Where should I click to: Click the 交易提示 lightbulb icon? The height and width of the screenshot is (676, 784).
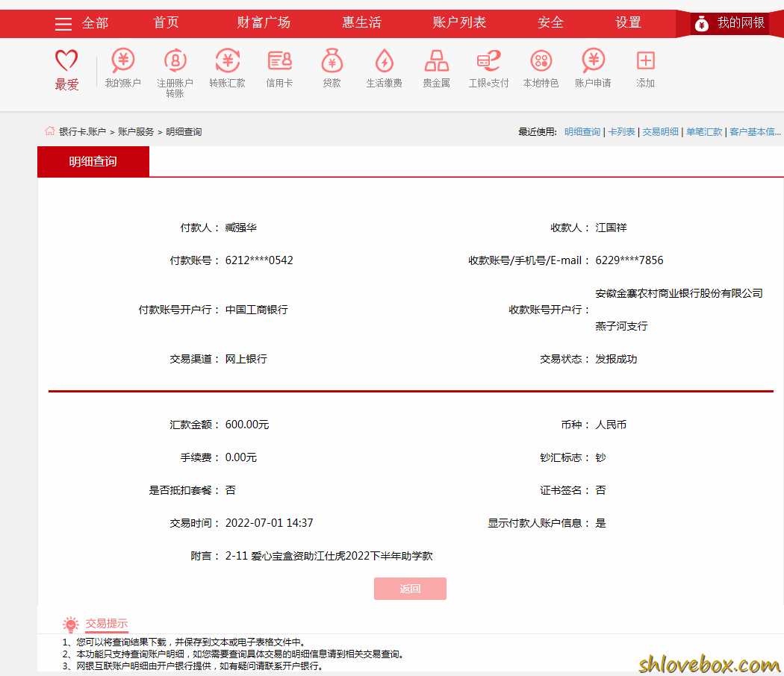pos(70,624)
